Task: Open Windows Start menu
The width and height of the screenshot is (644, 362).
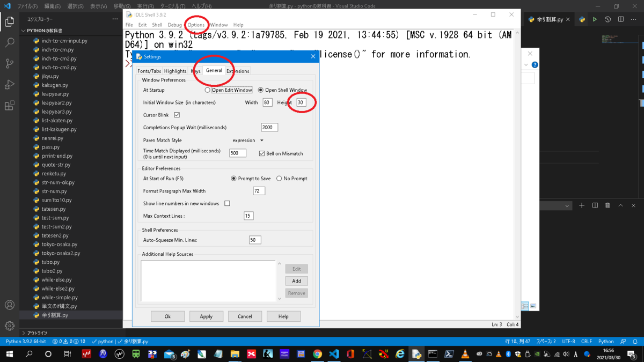Action: tap(10, 354)
